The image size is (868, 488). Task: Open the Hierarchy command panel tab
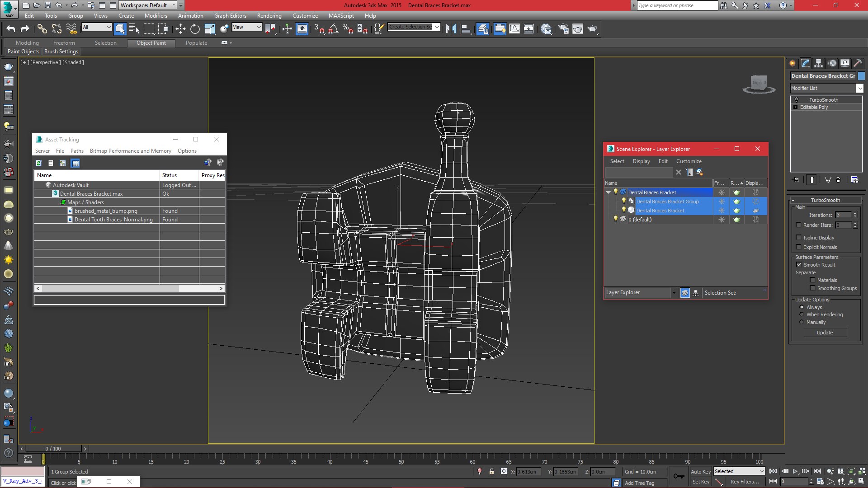(x=818, y=63)
